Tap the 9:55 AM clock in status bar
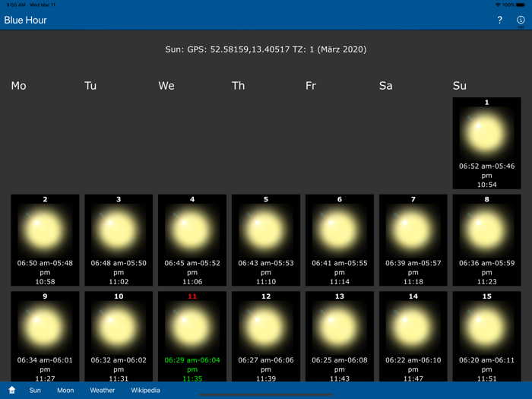532x399 pixels. (16, 5)
